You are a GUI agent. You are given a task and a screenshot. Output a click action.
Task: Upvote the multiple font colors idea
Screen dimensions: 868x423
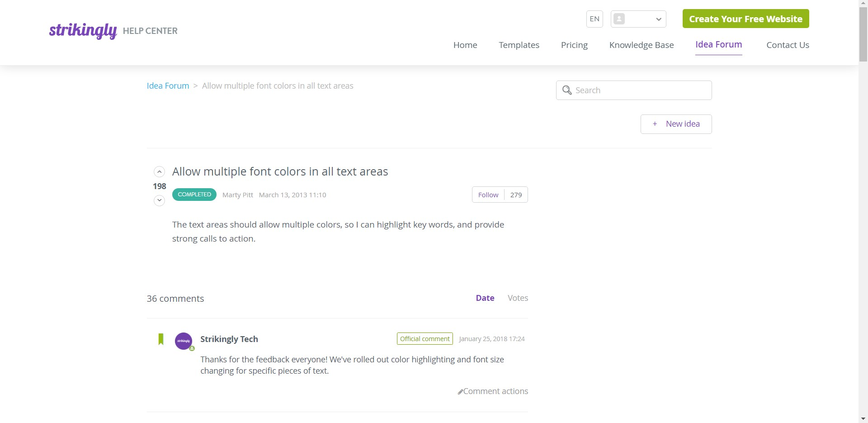pos(159,172)
